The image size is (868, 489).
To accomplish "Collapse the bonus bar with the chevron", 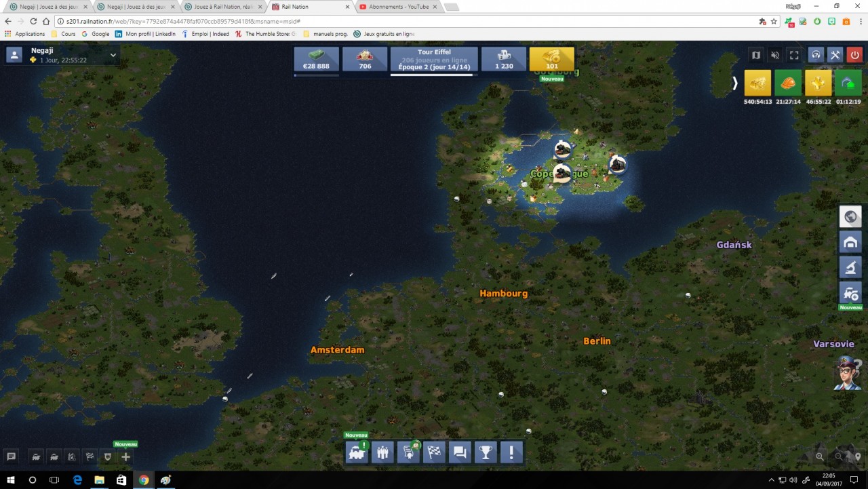I will click(x=735, y=83).
